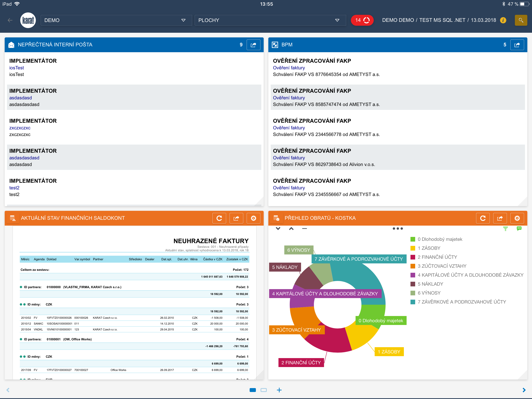Add a new dashboard with plus button
532x399 pixels.
(x=279, y=390)
